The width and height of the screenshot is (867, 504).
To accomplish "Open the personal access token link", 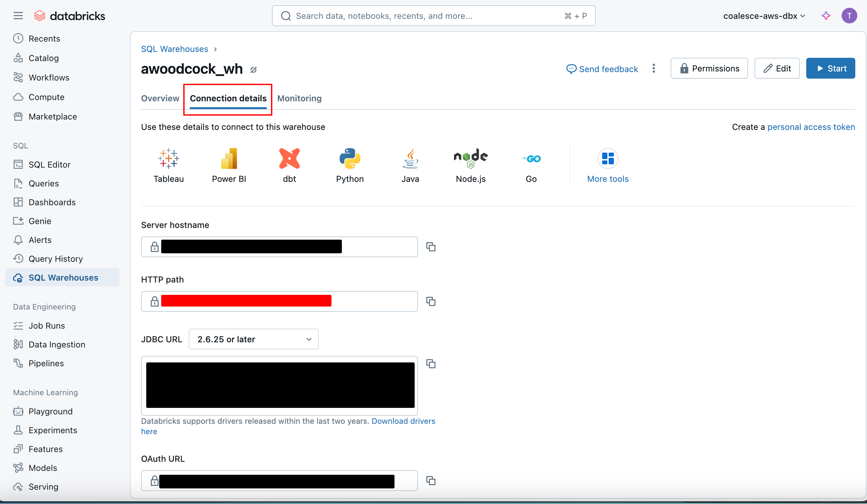I will click(x=811, y=127).
